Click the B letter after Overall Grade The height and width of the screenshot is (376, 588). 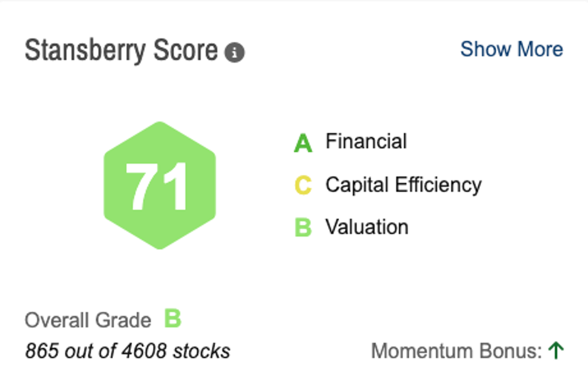(173, 318)
